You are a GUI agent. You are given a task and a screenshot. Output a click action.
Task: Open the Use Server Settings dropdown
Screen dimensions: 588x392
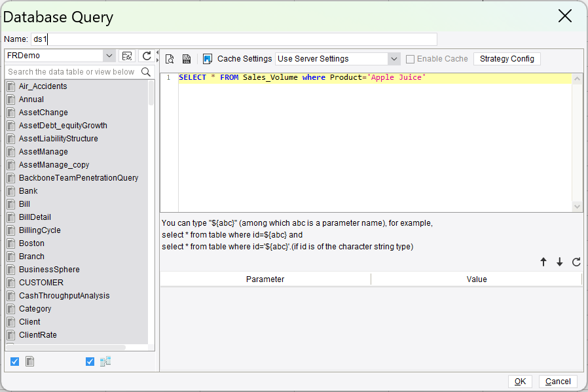click(393, 59)
